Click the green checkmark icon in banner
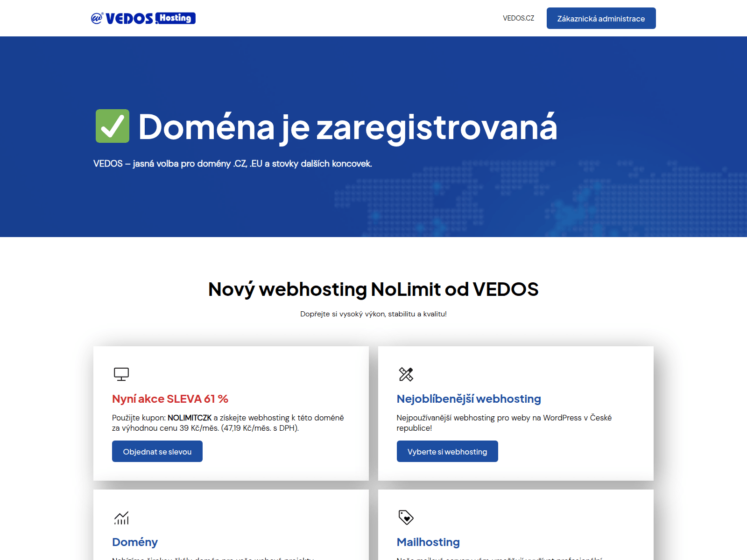Viewport: 747px width, 560px height. (113, 126)
